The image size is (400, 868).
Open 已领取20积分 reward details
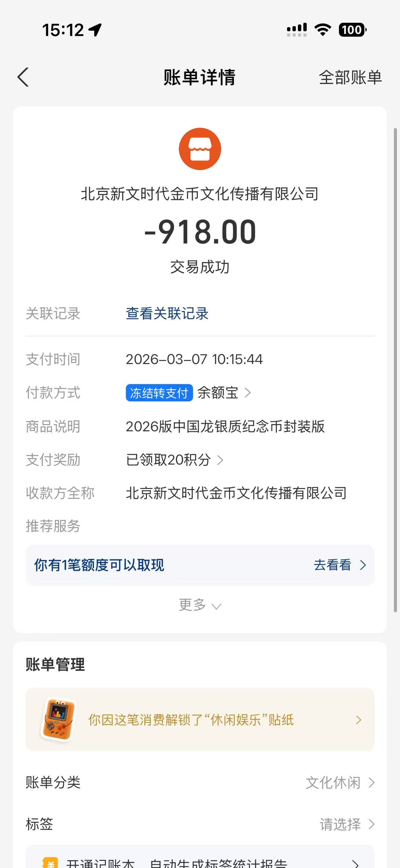click(x=174, y=460)
